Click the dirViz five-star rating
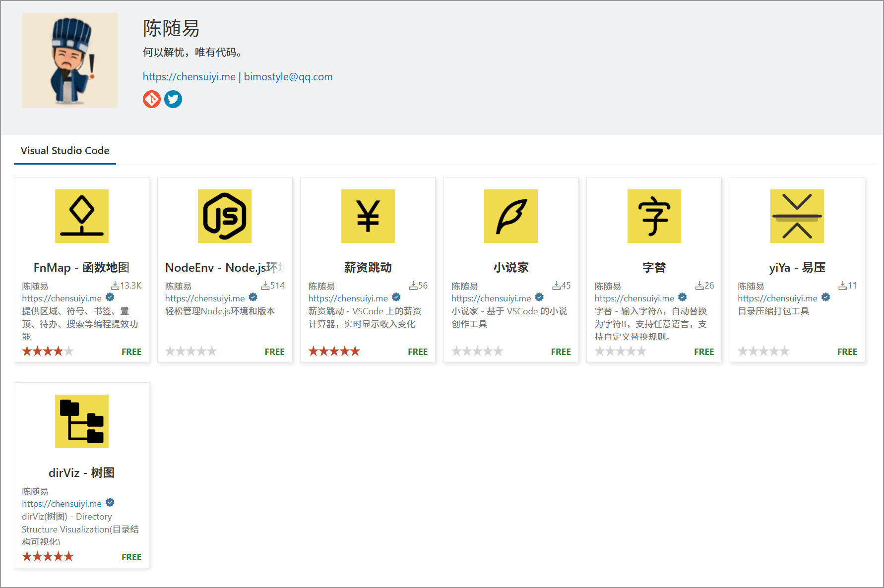This screenshot has width=884, height=588. pyautogui.click(x=48, y=557)
